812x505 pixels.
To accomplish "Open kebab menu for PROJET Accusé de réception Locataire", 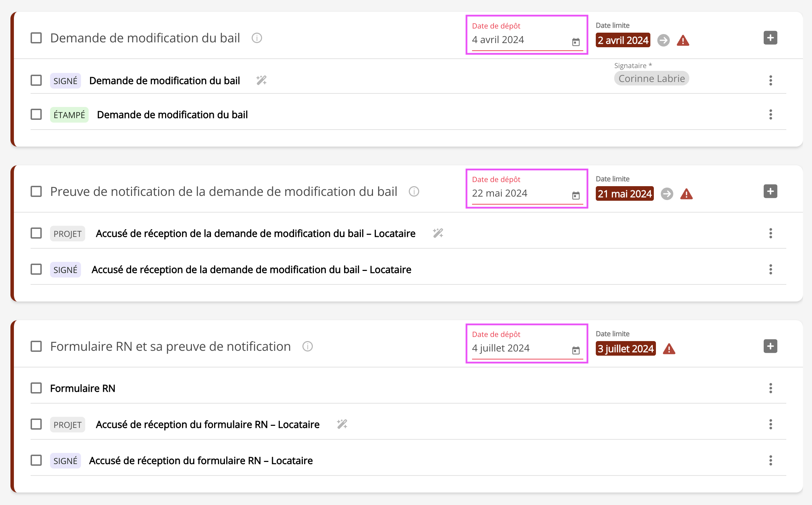I will pyautogui.click(x=771, y=233).
